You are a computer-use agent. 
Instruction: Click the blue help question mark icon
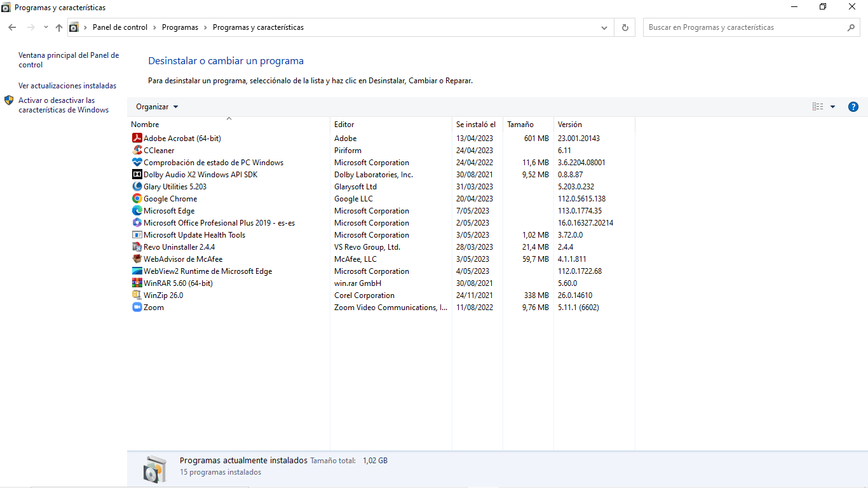(x=853, y=107)
